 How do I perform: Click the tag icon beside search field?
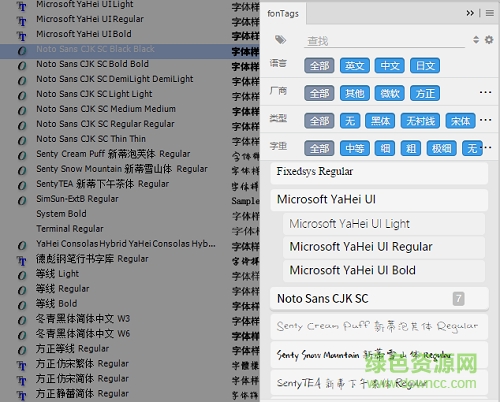(280, 40)
